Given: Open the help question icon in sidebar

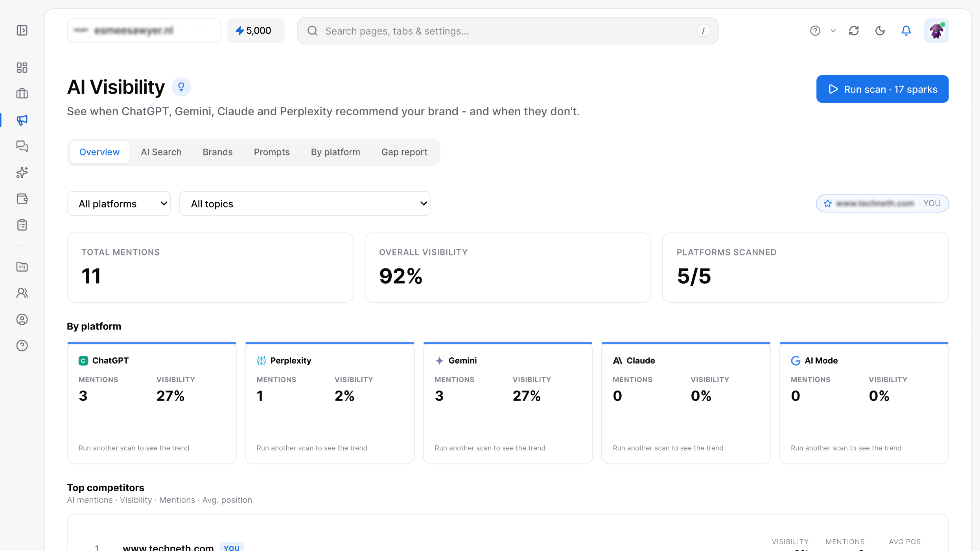Looking at the screenshot, I should (x=22, y=346).
